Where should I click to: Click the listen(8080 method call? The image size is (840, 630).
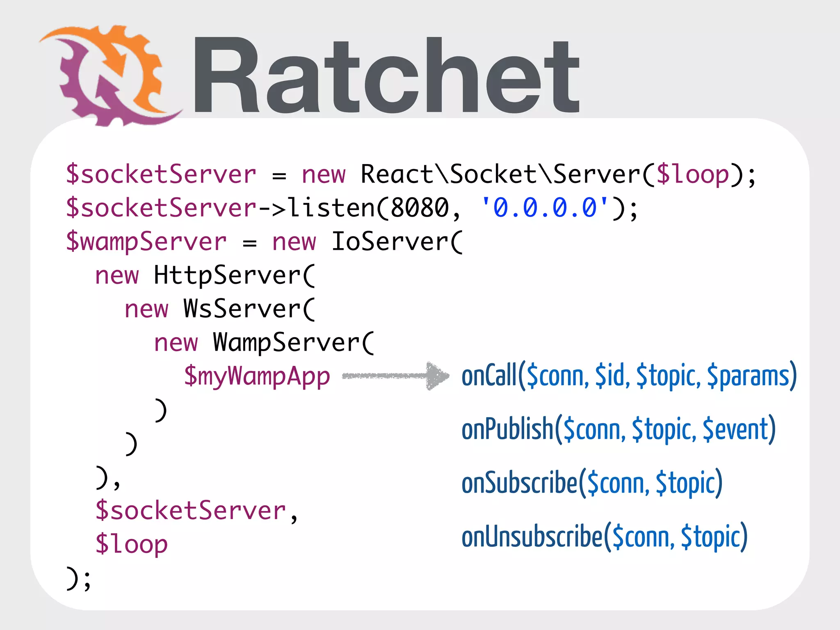pos(367,208)
